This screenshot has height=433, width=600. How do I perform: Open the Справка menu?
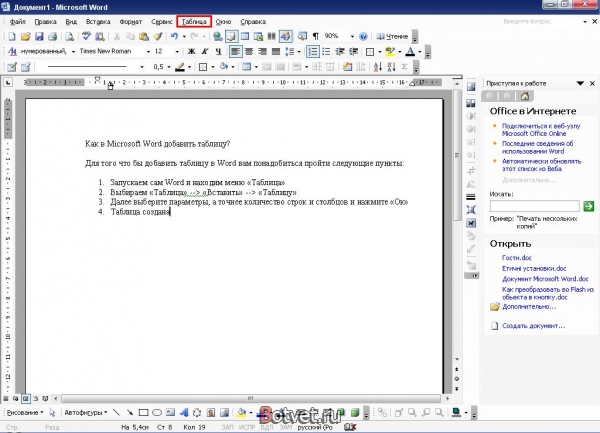(253, 22)
